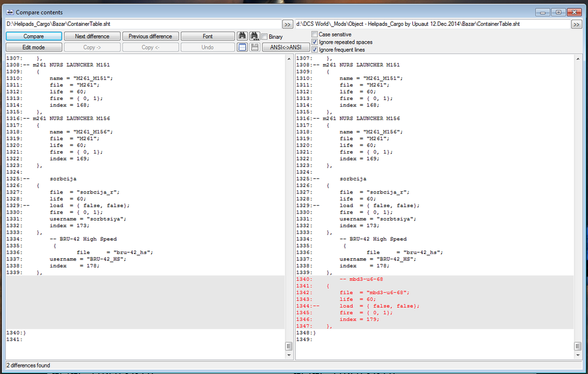
Task: Jump to Next difference
Action: click(x=92, y=36)
